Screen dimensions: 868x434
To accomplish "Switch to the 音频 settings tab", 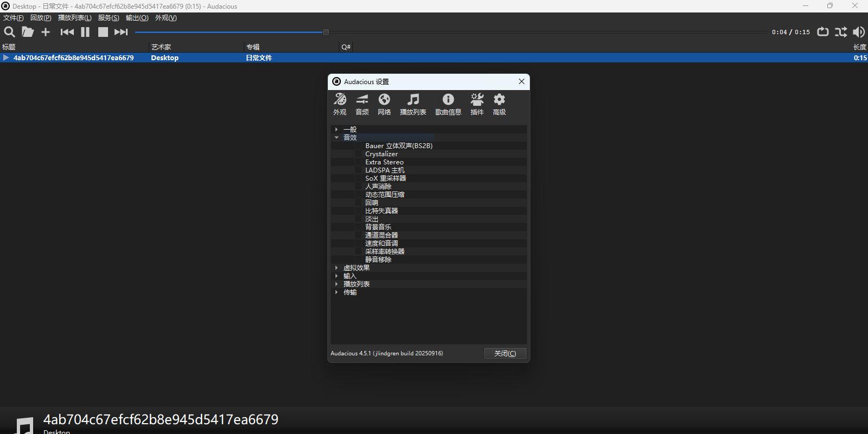I will (x=362, y=104).
